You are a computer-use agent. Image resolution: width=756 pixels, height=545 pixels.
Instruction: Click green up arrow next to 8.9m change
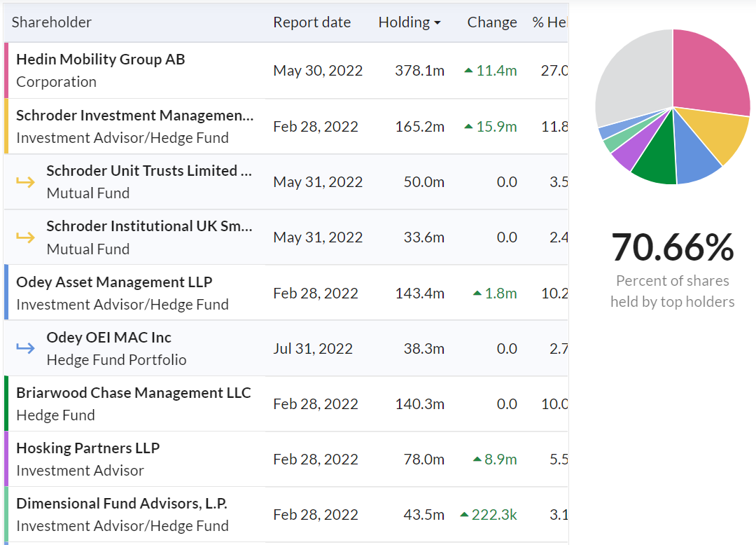477,459
